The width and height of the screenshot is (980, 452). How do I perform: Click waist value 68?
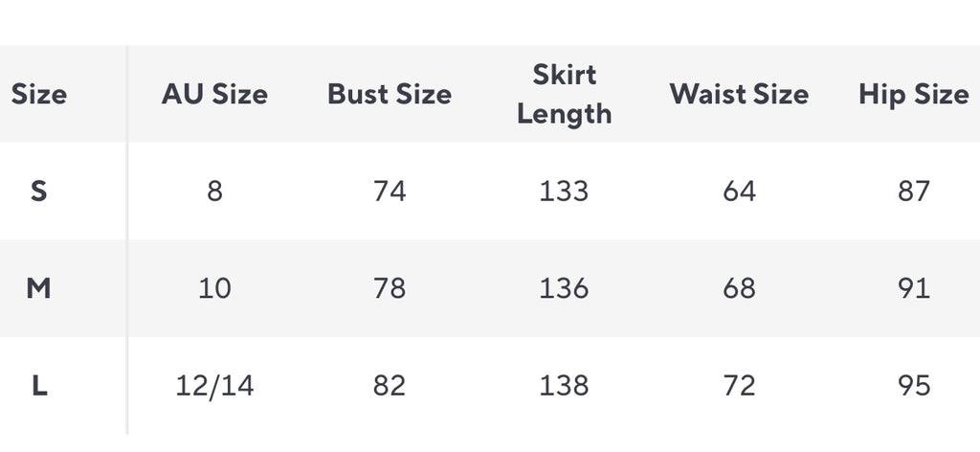tap(740, 289)
